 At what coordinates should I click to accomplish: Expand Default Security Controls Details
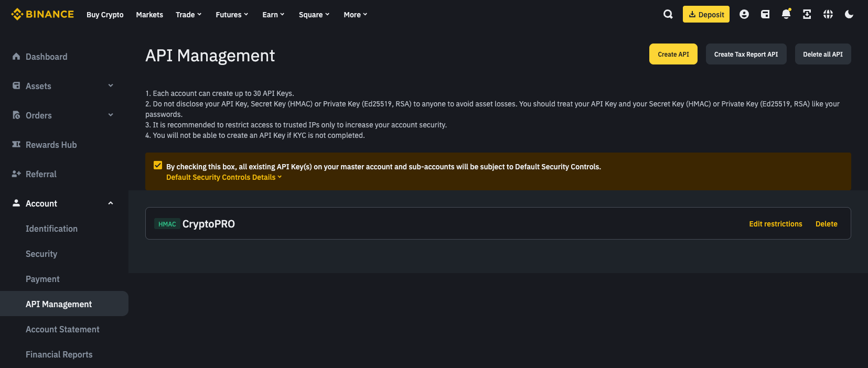pyautogui.click(x=224, y=177)
